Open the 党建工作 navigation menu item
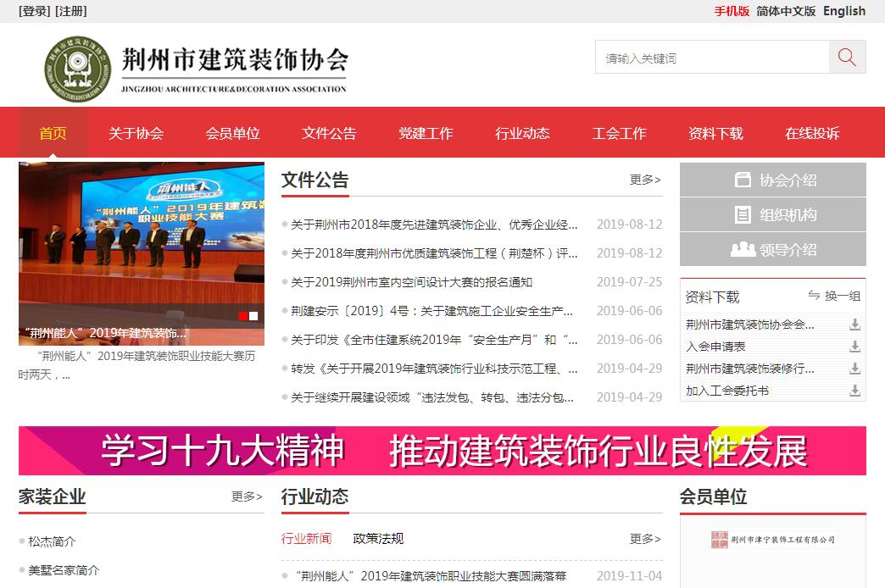 pyautogui.click(x=426, y=133)
